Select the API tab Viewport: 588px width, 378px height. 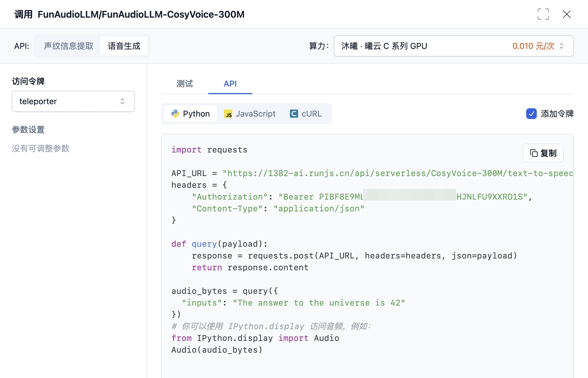coord(230,84)
